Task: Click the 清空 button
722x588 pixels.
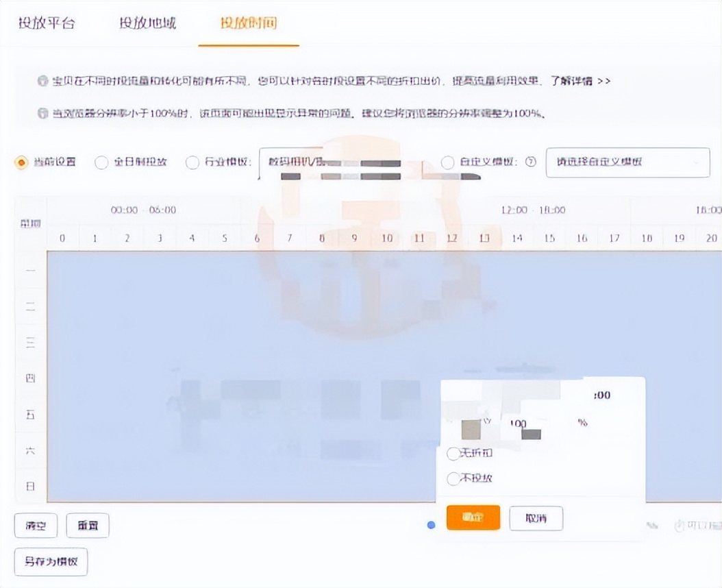Action: [x=36, y=526]
